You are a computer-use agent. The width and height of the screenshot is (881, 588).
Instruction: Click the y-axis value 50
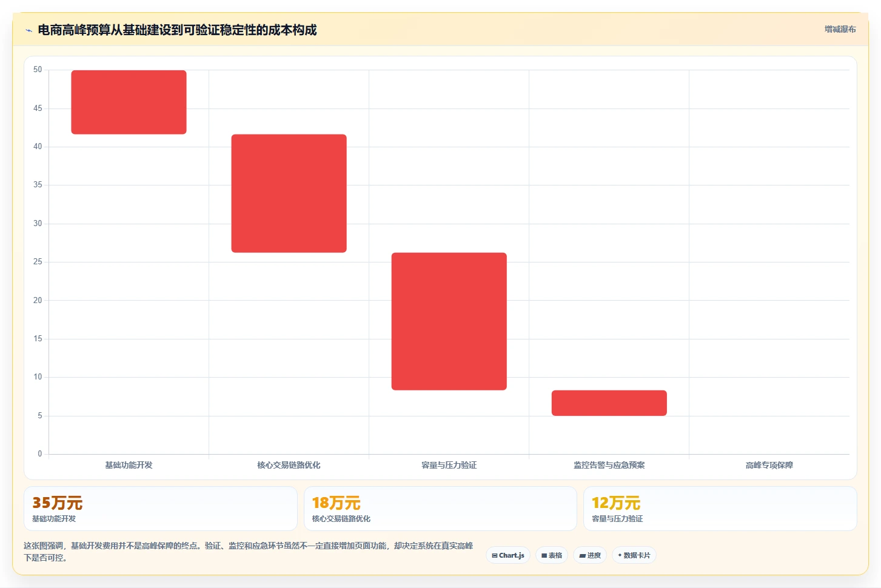coord(38,70)
